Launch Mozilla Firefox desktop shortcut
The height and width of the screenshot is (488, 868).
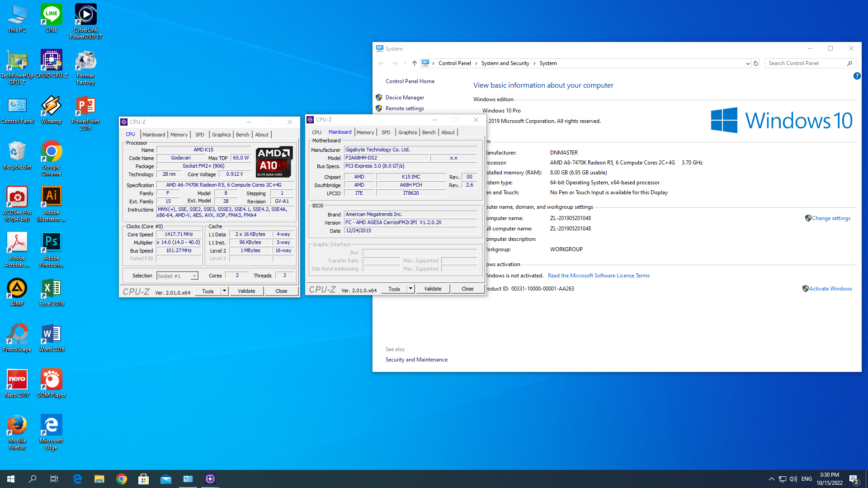tap(17, 432)
